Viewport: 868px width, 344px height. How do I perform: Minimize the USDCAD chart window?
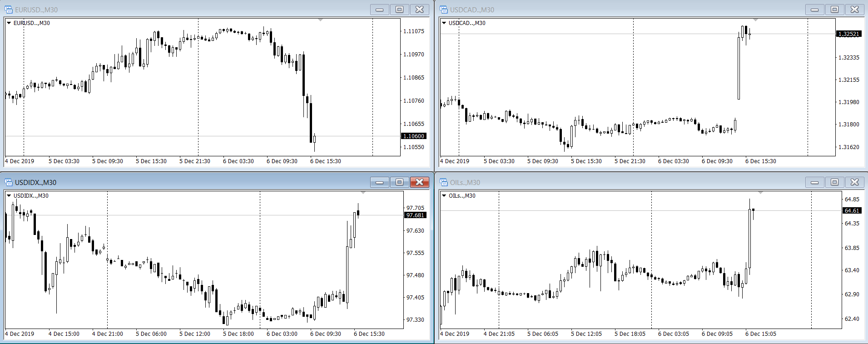click(x=815, y=10)
